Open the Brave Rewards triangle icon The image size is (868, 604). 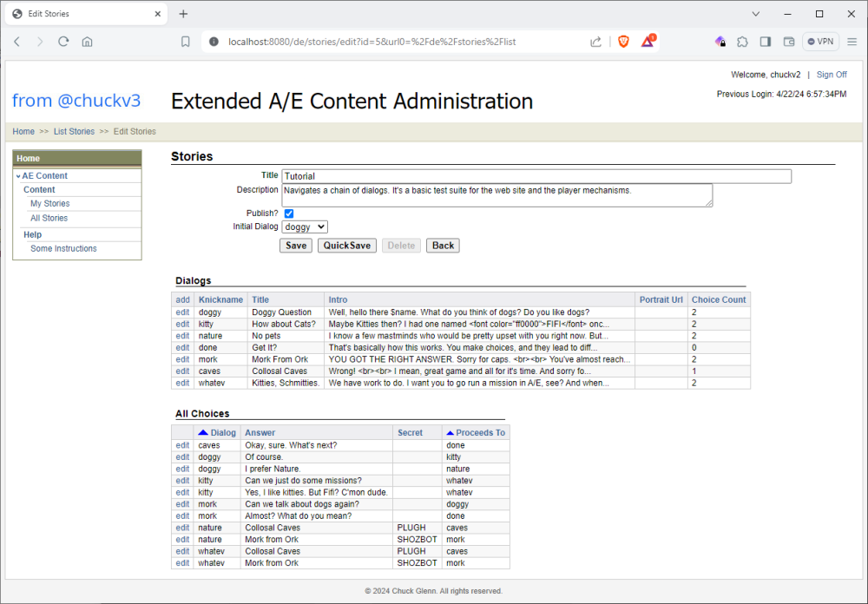point(648,42)
